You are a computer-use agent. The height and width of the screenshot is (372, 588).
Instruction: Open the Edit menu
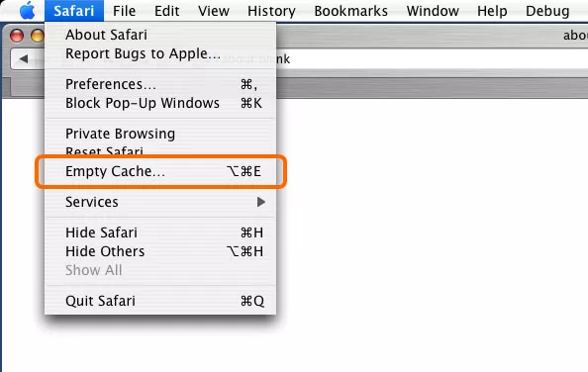167,11
